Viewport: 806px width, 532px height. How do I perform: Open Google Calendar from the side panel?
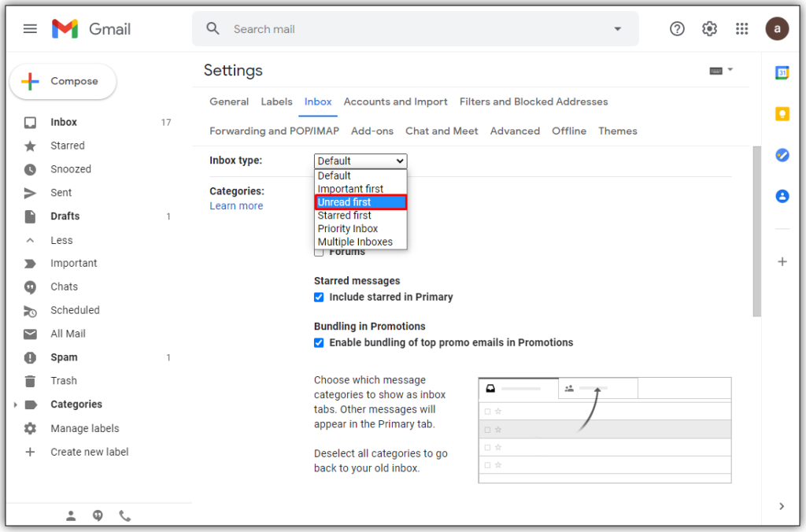(x=782, y=72)
